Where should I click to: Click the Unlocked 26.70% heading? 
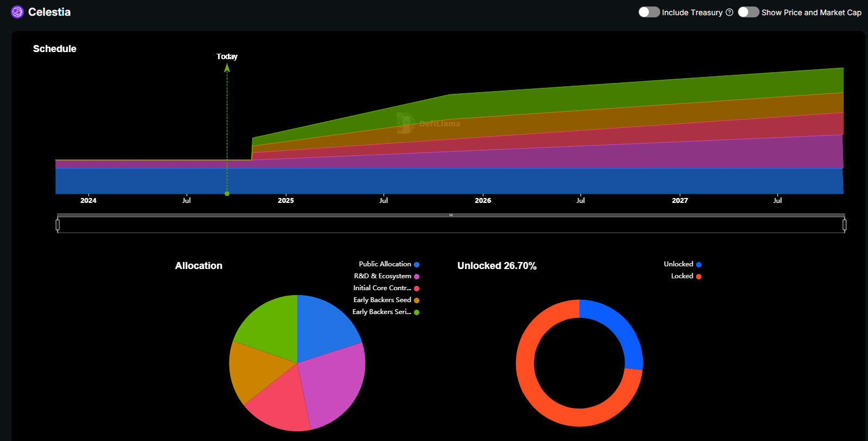pos(497,266)
